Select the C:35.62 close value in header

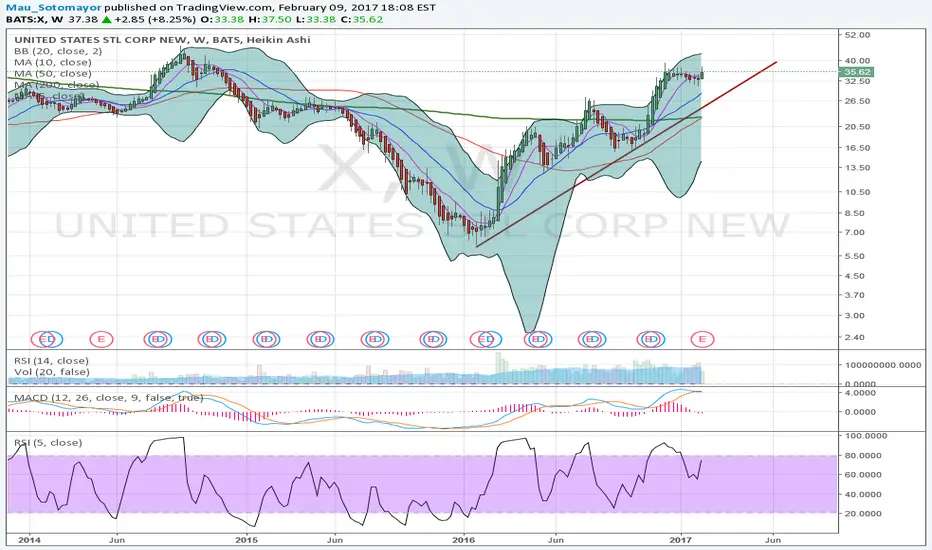[361, 20]
